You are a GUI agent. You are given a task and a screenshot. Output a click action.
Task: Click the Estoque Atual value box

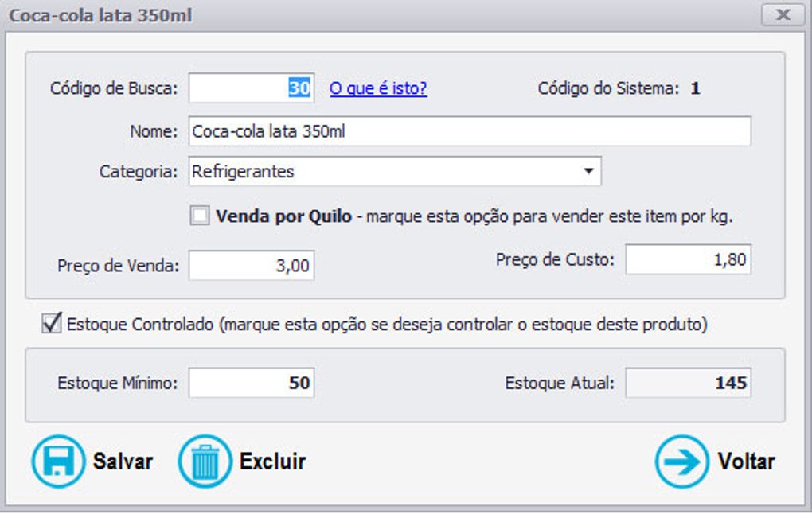coord(688,384)
